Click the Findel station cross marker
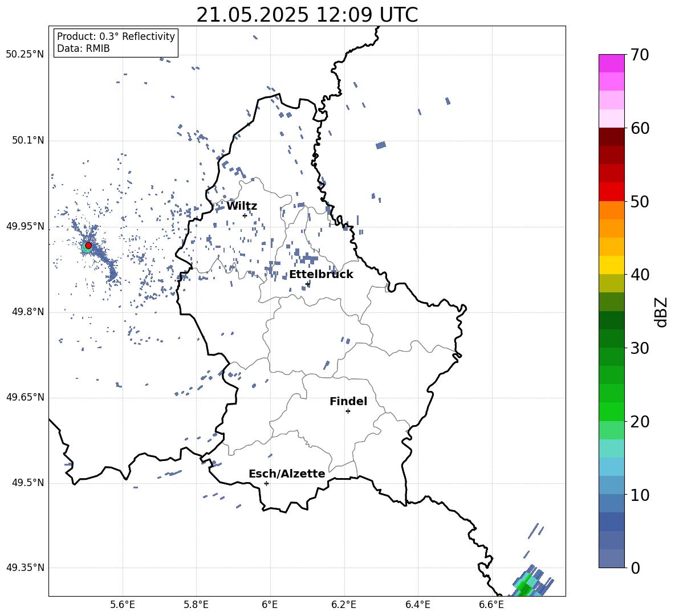Image resolution: width=675 pixels, height=616 pixels. pyautogui.click(x=348, y=411)
